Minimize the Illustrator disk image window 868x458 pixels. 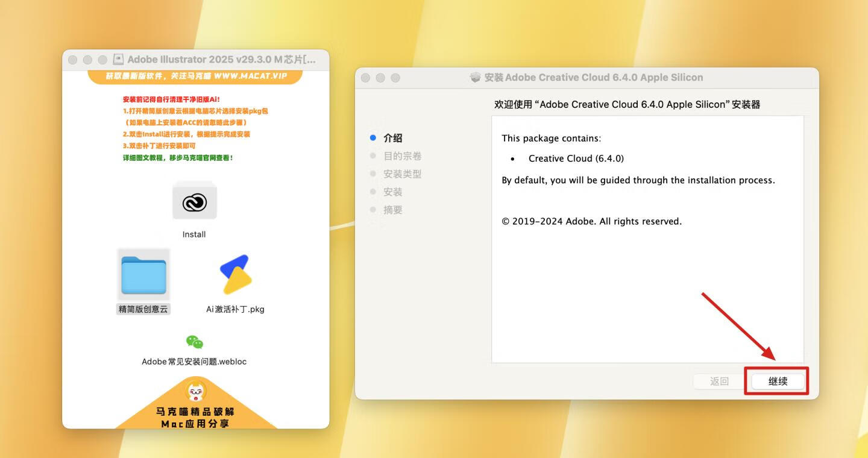(87, 60)
